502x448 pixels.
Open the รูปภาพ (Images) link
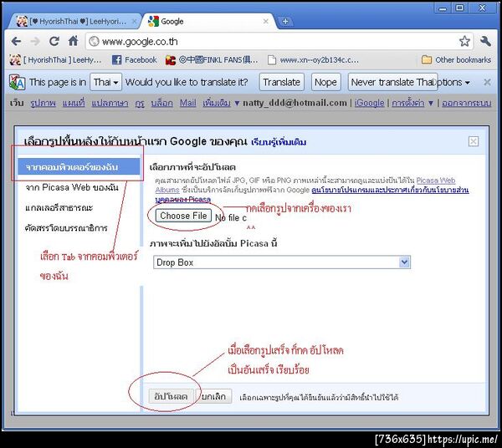[44, 103]
